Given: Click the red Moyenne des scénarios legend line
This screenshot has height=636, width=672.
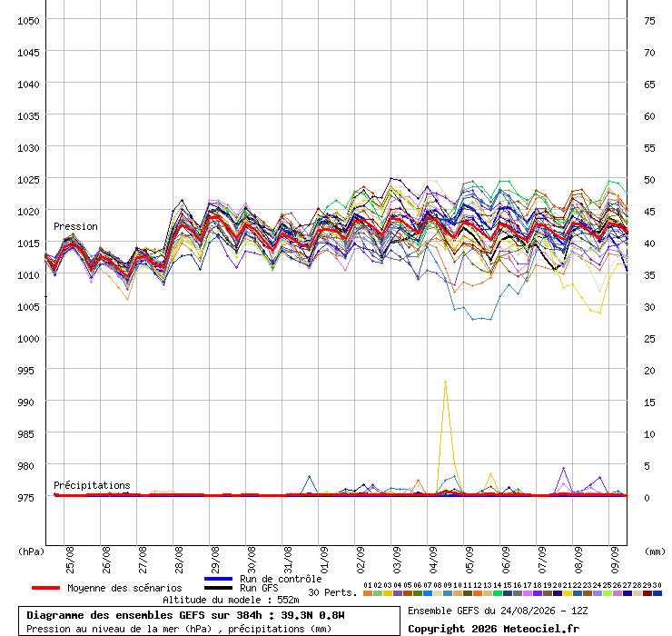Looking at the screenshot, I should 45,588.
